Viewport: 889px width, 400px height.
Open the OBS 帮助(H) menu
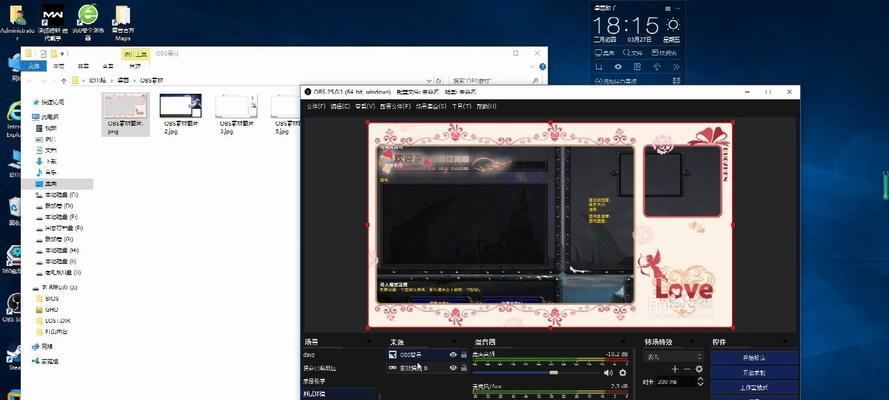pyautogui.click(x=486, y=106)
